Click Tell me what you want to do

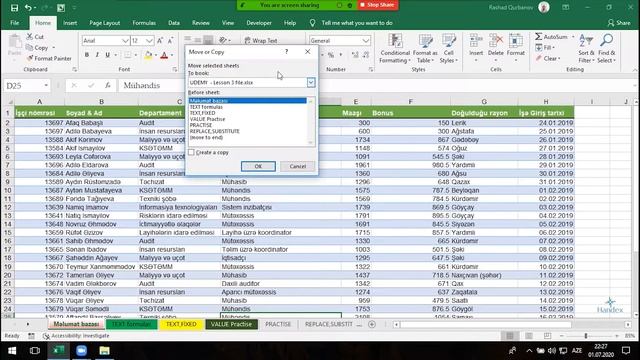pyautogui.click(x=357, y=23)
